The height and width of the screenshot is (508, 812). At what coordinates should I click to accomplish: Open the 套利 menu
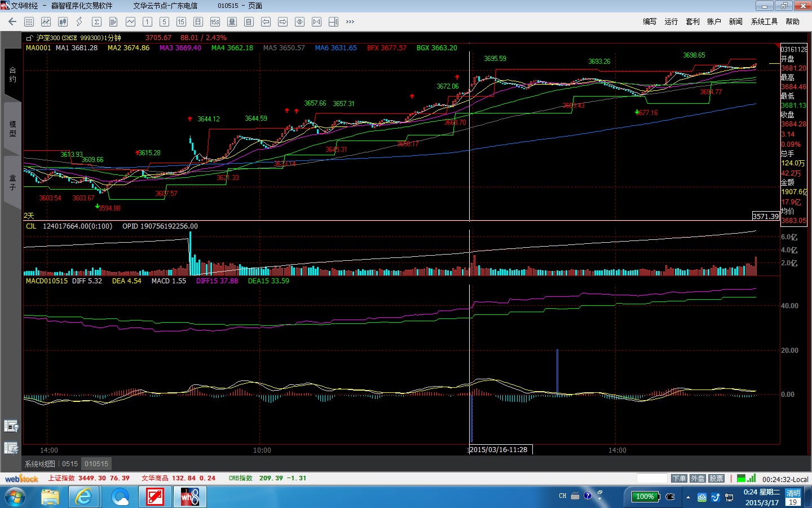click(692, 21)
